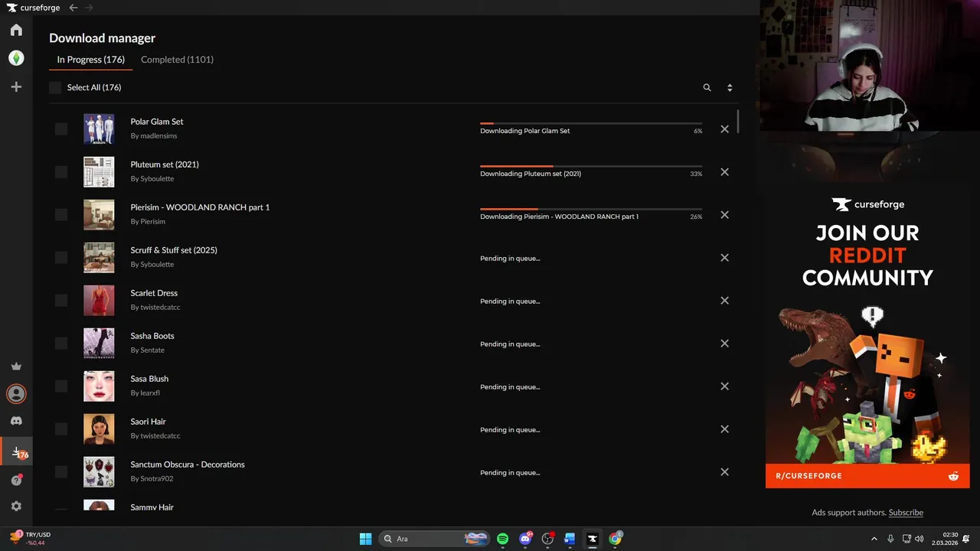Image resolution: width=980 pixels, height=551 pixels.
Task: Open the Saori Hair title
Action: 149,422
